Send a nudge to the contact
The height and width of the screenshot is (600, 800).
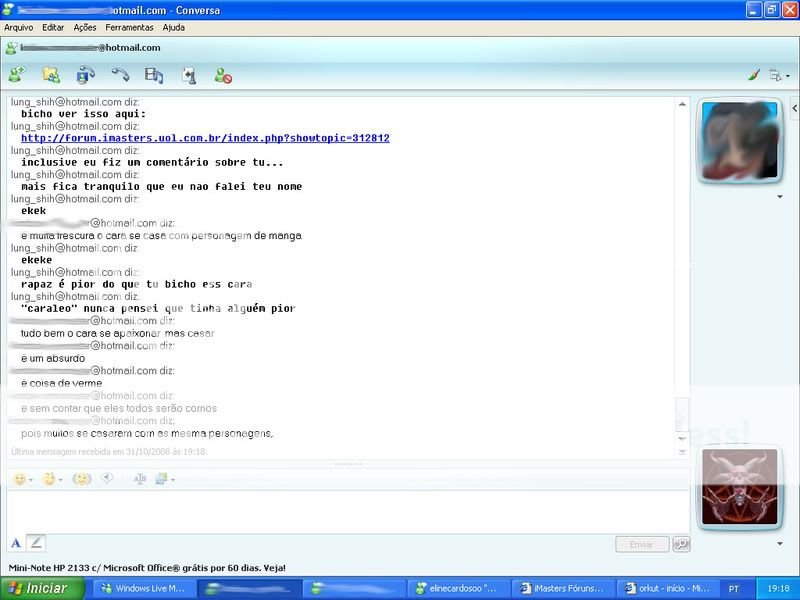83,479
